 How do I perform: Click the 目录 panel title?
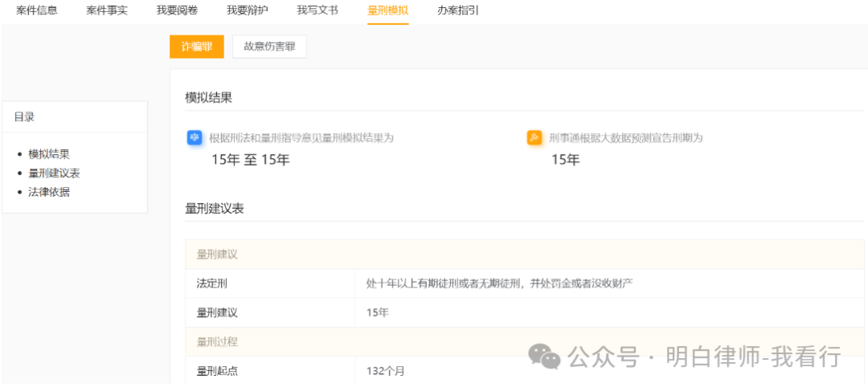(x=24, y=116)
